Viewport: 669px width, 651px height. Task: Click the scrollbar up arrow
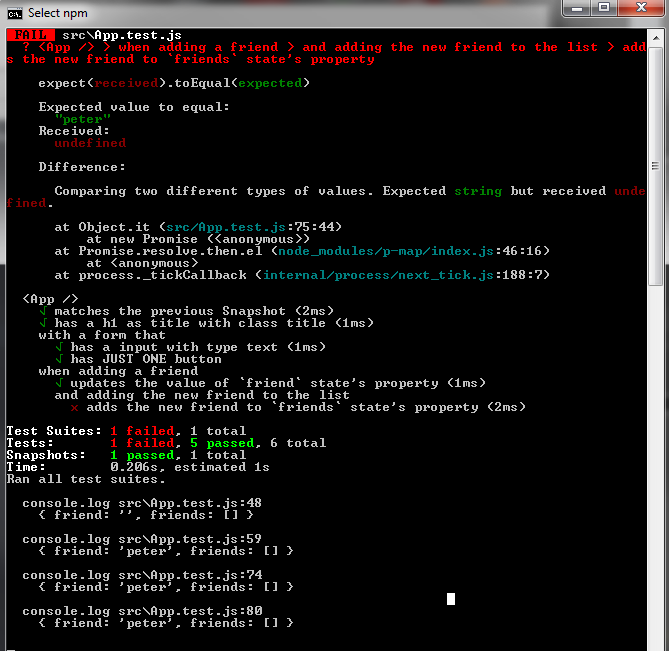click(655, 39)
